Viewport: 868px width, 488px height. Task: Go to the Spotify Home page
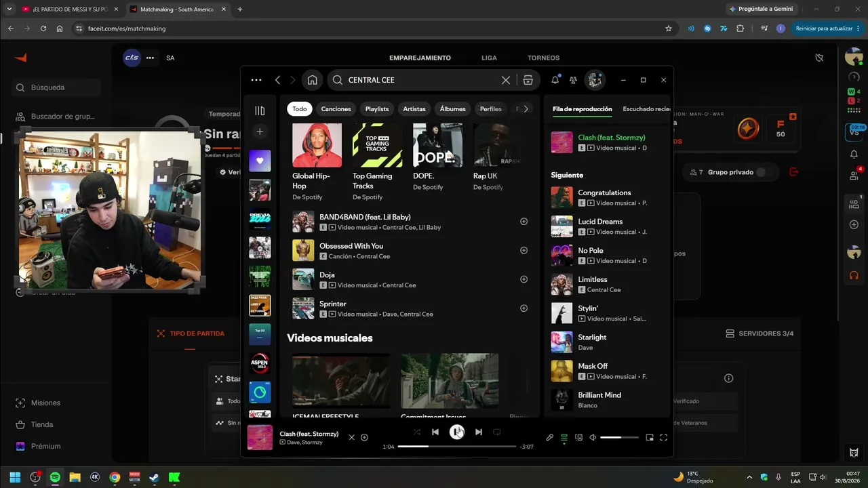312,80
